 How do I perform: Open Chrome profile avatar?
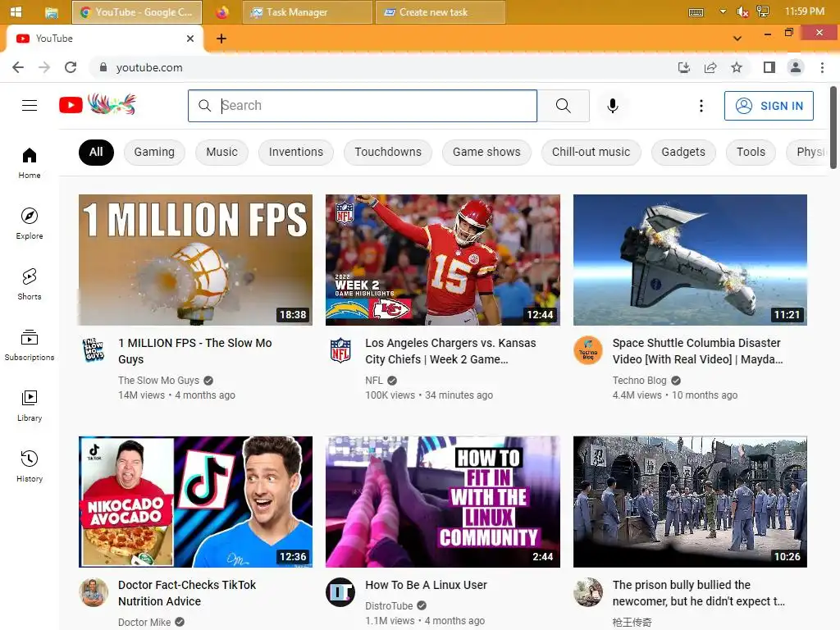(x=796, y=67)
